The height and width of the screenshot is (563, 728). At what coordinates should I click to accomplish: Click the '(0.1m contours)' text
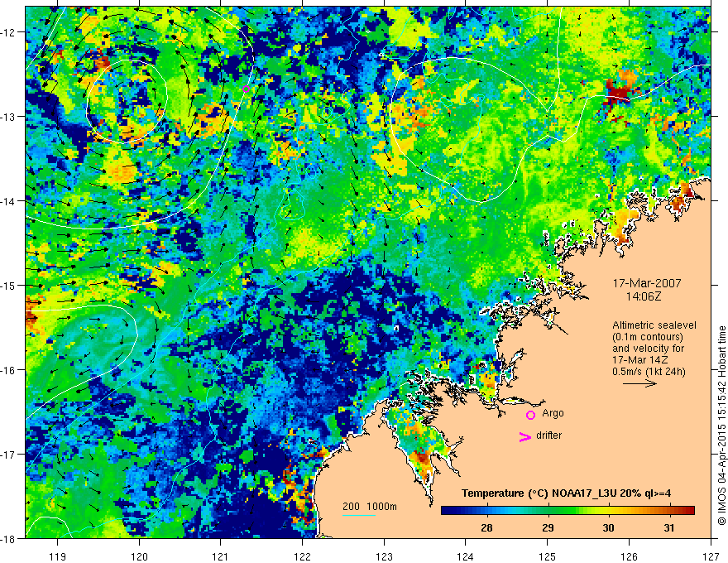[648, 337]
